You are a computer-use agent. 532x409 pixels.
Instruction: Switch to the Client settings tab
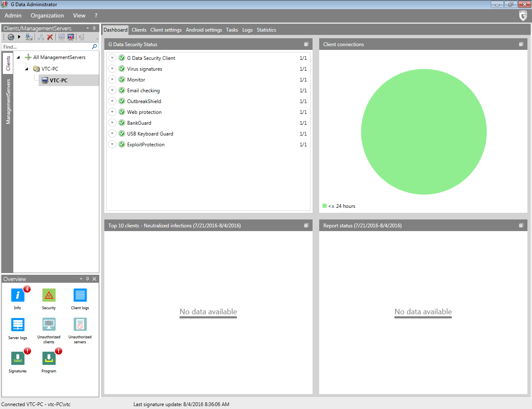point(166,30)
